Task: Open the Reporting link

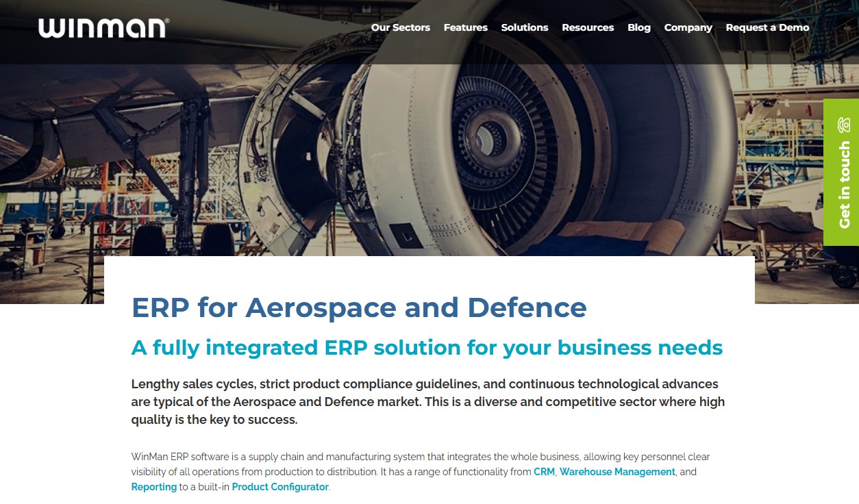Action: pos(154,487)
